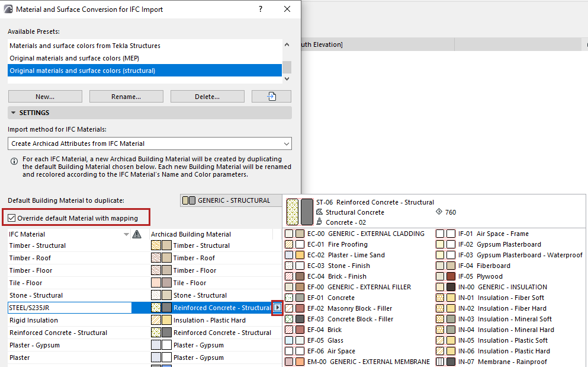Image resolution: width=588 pixels, height=367 pixels.
Task: Toggle Override default Material with mapping
Action: (x=12, y=218)
